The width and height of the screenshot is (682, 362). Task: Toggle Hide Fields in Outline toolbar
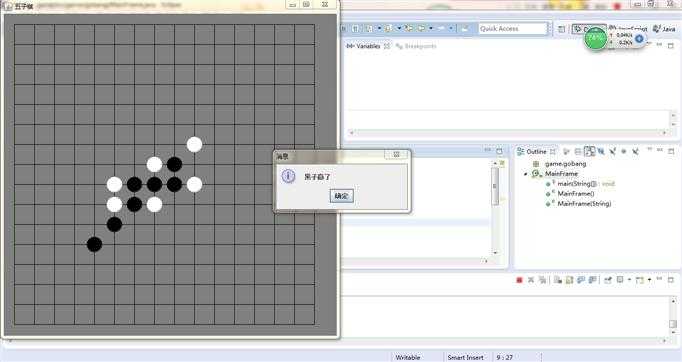point(578,151)
